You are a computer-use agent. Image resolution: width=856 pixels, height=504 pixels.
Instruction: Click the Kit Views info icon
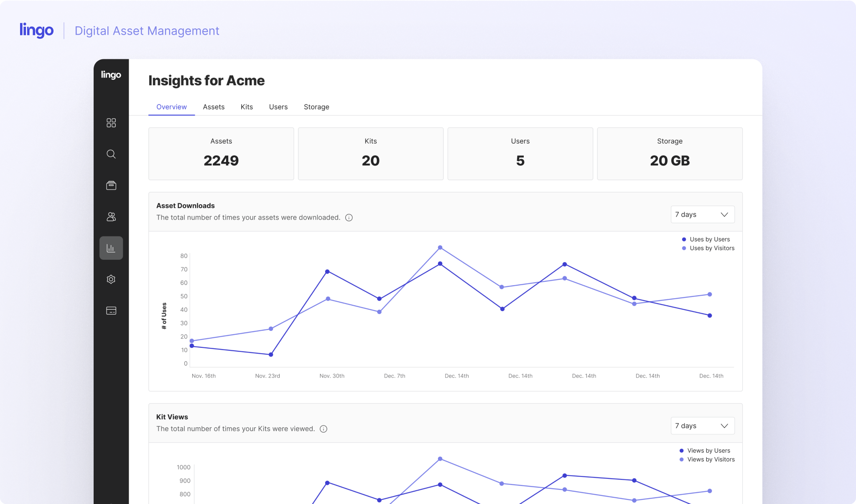tap(324, 429)
